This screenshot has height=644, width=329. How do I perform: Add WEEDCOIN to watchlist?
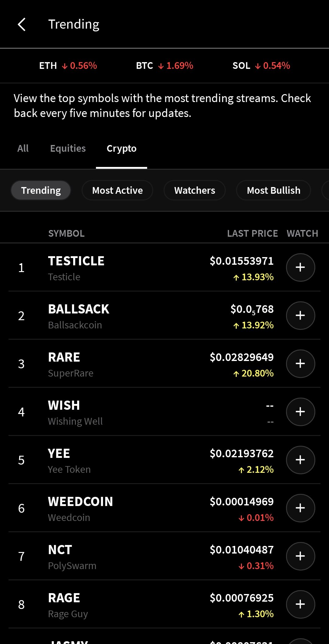[300, 508]
